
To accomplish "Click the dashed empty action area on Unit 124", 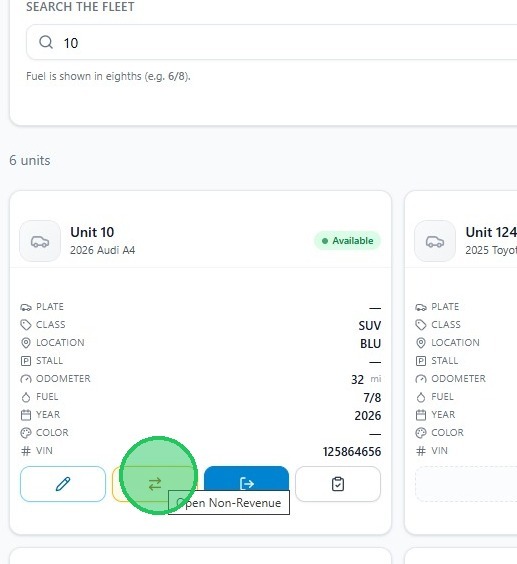I will 466,484.
